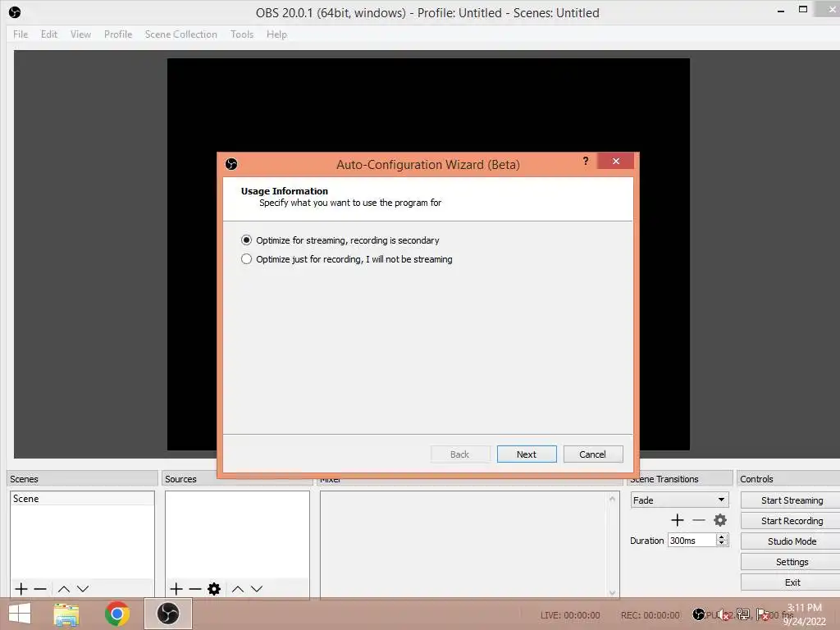Click LIVE: 00:00:00 status text

pos(570,615)
